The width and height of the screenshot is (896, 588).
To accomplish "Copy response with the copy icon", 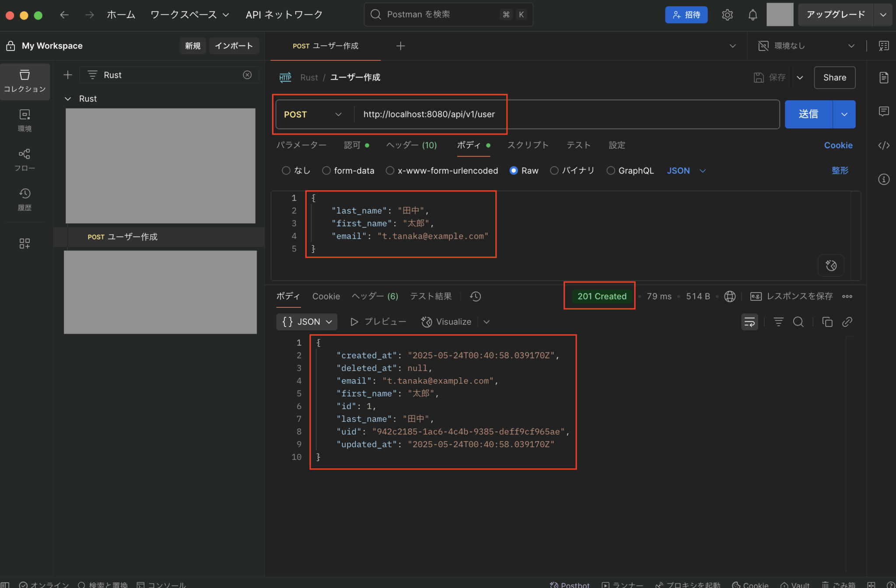I will point(827,322).
